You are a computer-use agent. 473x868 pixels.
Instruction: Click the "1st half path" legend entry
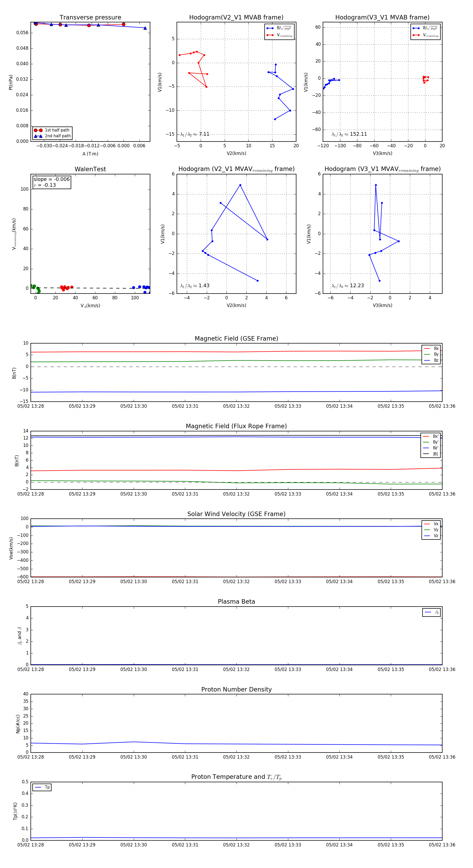pyautogui.click(x=52, y=130)
